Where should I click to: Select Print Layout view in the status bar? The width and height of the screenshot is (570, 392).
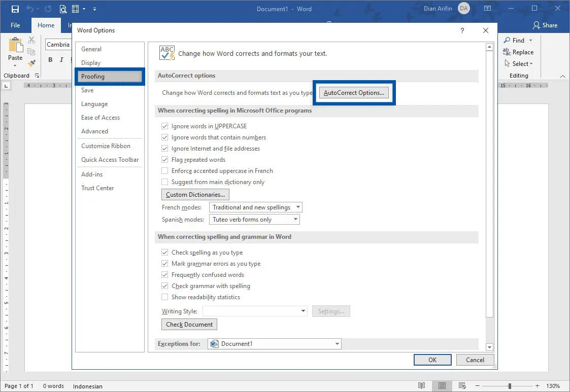(x=442, y=386)
